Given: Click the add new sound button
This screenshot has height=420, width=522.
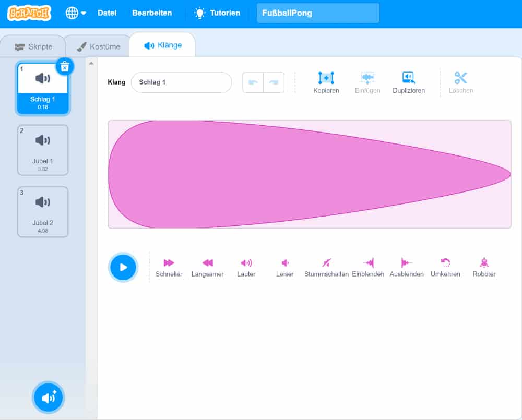Looking at the screenshot, I should (x=48, y=398).
